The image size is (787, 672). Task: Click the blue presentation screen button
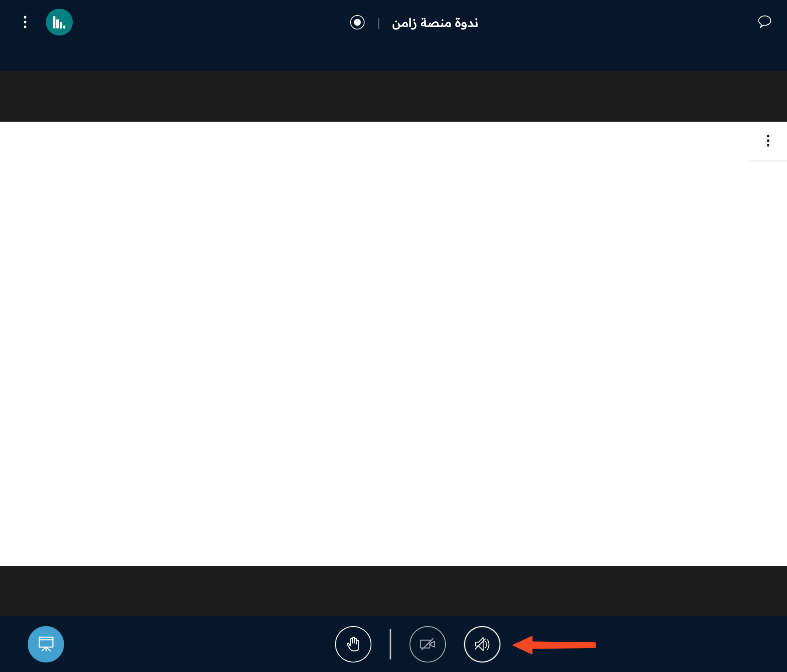tap(46, 644)
